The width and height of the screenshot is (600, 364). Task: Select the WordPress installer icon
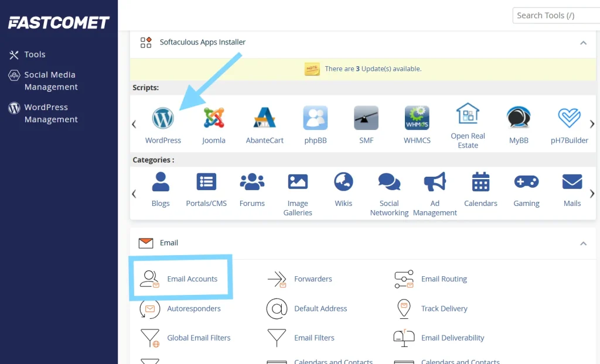click(163, 117)
